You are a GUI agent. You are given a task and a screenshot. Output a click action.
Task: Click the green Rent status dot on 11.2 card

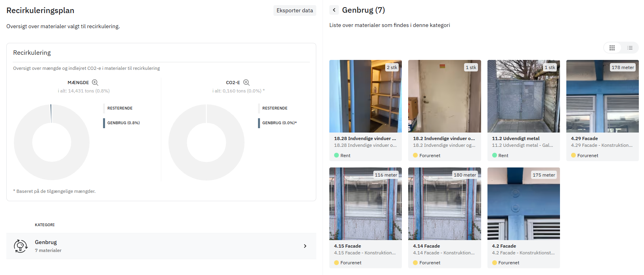[495, 156]
